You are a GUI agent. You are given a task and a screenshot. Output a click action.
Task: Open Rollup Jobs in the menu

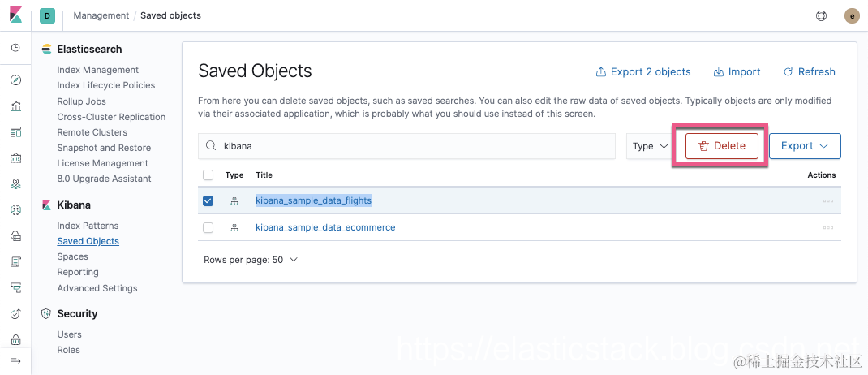point(81,101)
